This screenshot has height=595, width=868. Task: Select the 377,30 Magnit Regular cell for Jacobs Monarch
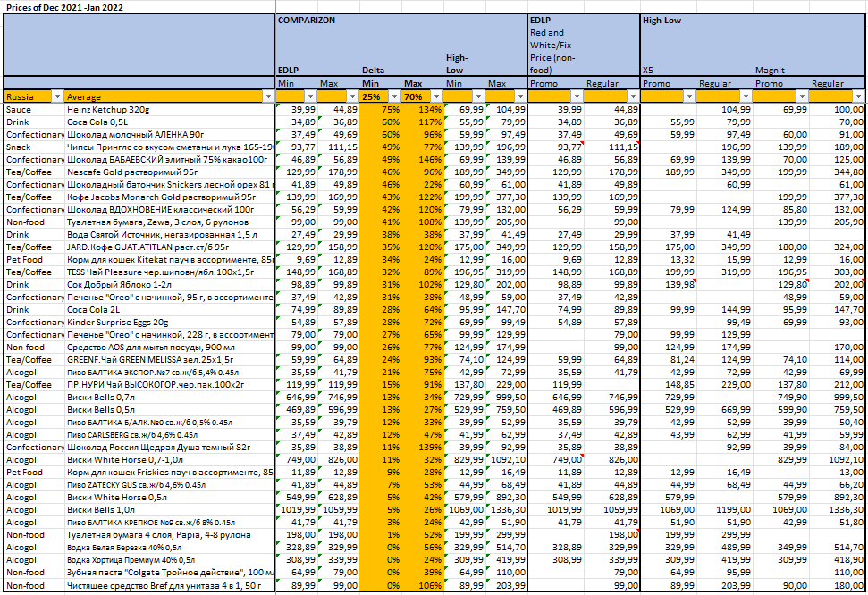tap(837, 197)
